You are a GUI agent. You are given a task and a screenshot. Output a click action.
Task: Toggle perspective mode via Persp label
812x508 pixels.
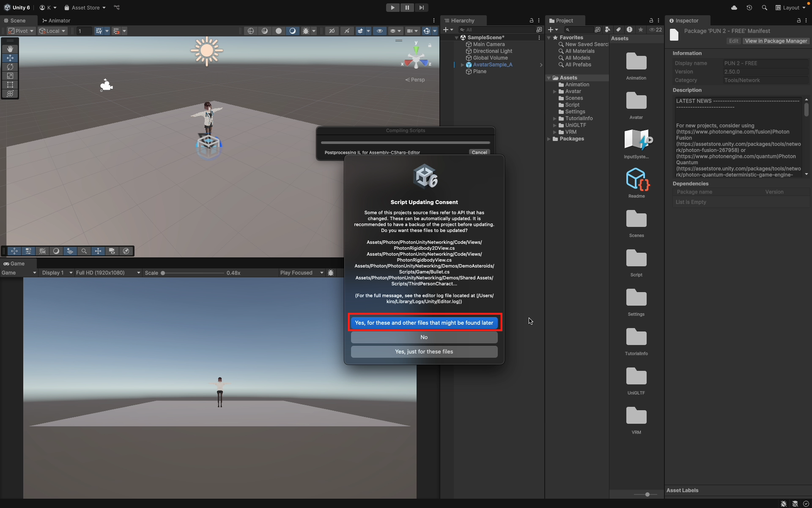(415, 80)
